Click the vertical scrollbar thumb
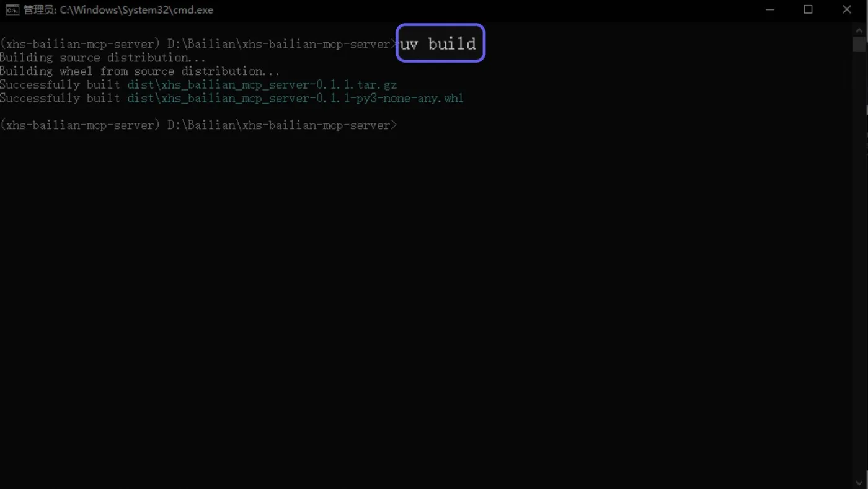868x489 pixels. pos(859,45)
